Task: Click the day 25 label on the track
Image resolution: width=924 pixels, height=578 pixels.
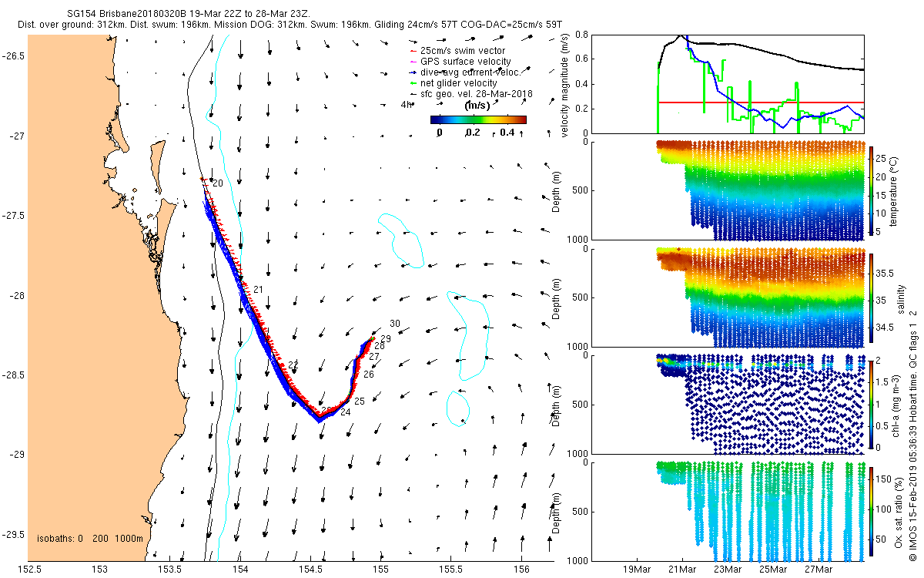Action: [360, 402]
